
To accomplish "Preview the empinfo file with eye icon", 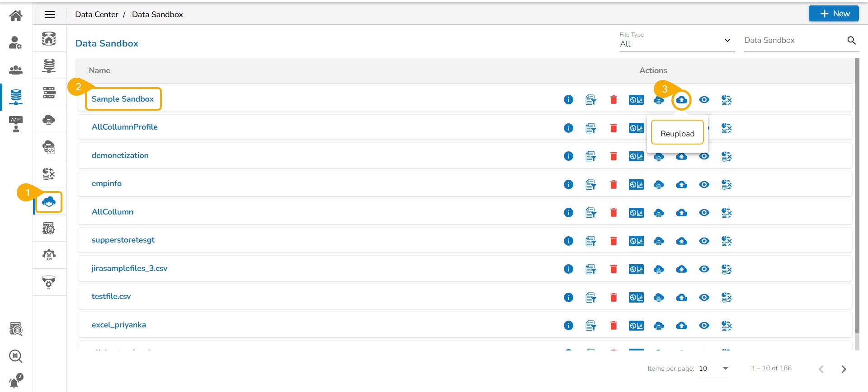I will (x=704, y=185).
